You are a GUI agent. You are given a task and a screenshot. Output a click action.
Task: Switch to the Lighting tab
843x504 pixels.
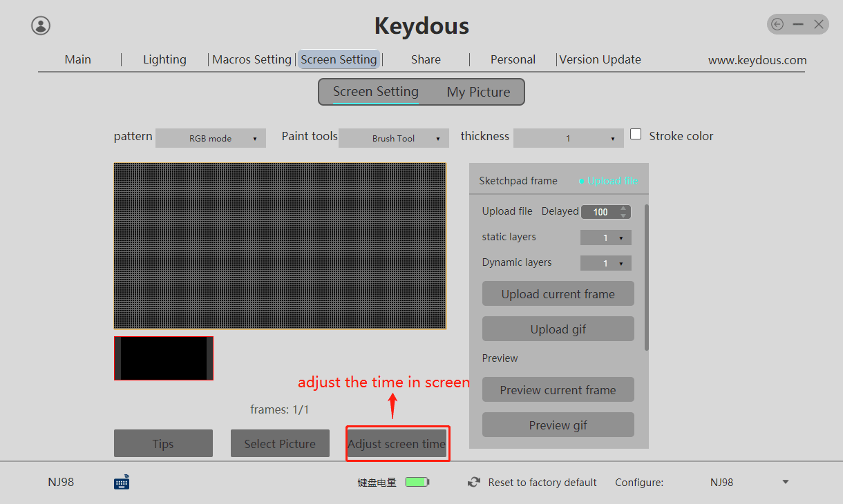(164, 59)
